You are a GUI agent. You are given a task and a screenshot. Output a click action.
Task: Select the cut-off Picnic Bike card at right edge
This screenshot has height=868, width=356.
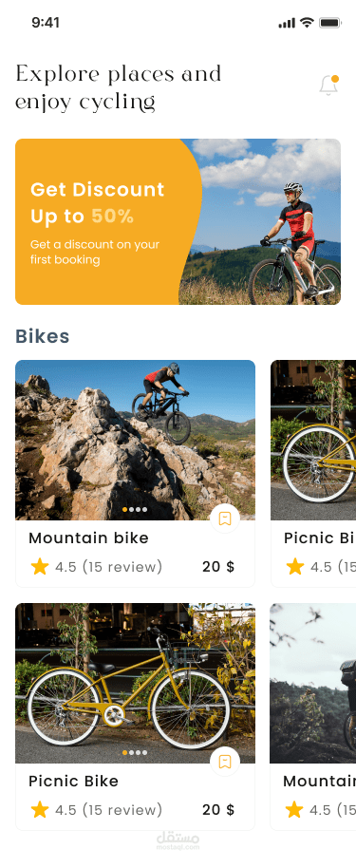coord(313,473)
